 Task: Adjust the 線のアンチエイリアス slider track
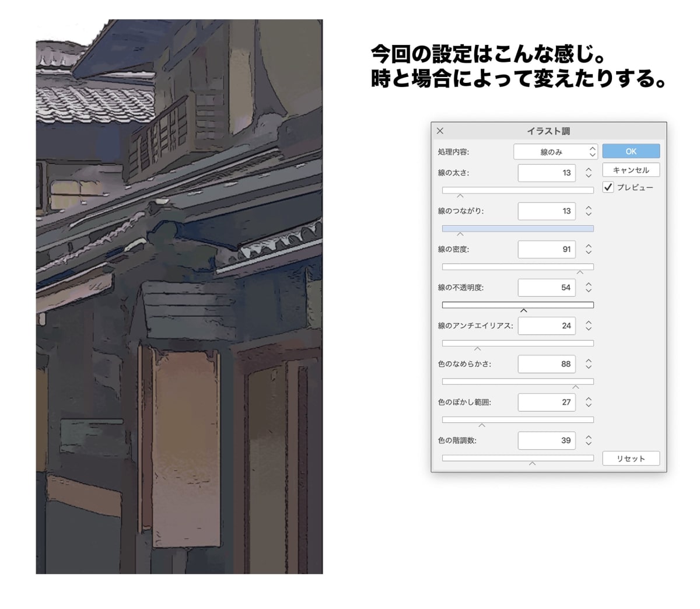coord(518,343)
